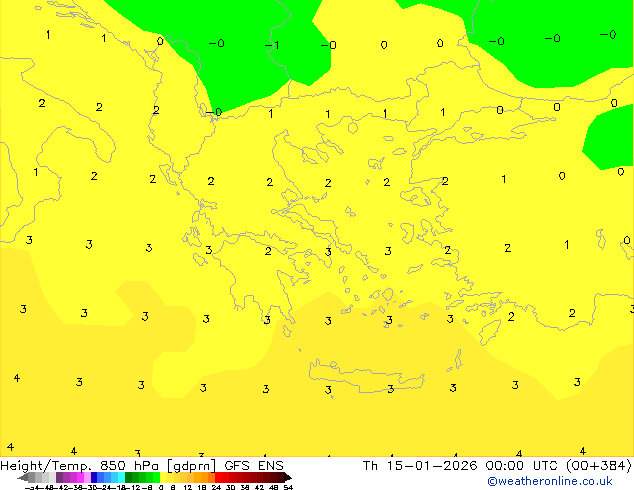
Task: Click the "-1" temperature value on the map
Action: pyautogui.click(x=272, y=44)
